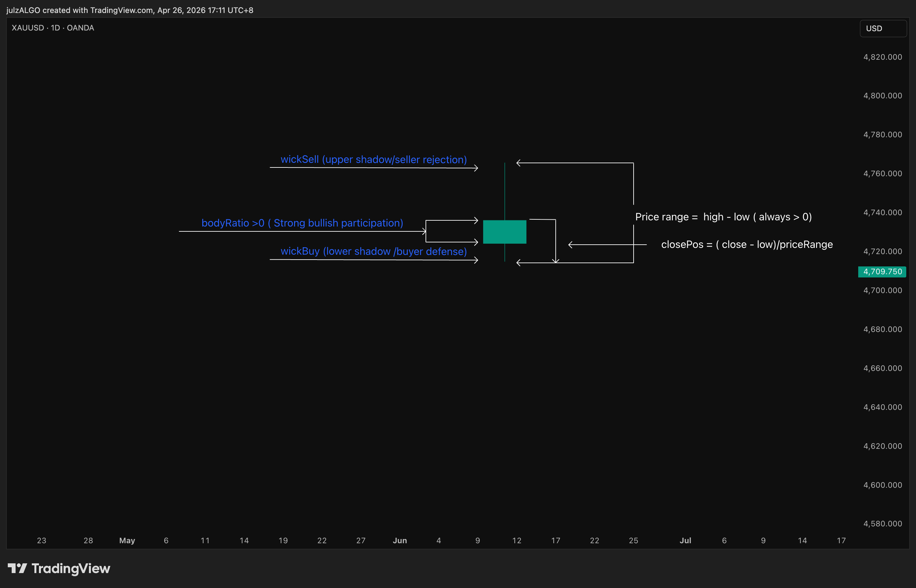This screenshot has height=588, width=916.
Task: Click the 4,740.000 price axis label
Action: pos(883,212)
